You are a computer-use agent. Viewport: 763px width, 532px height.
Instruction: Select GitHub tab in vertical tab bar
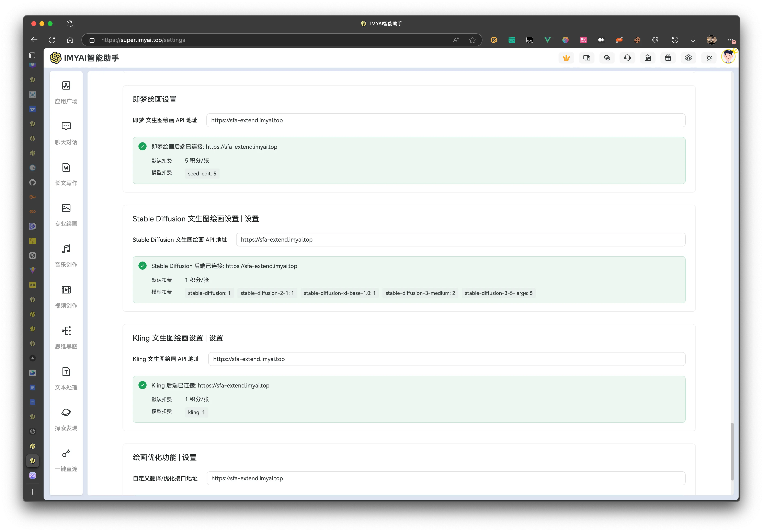(x=32, y=182)
